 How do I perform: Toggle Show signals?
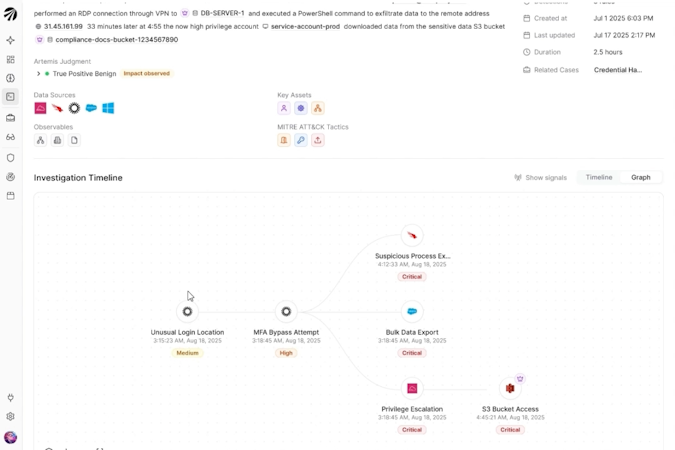click(541, 177)
